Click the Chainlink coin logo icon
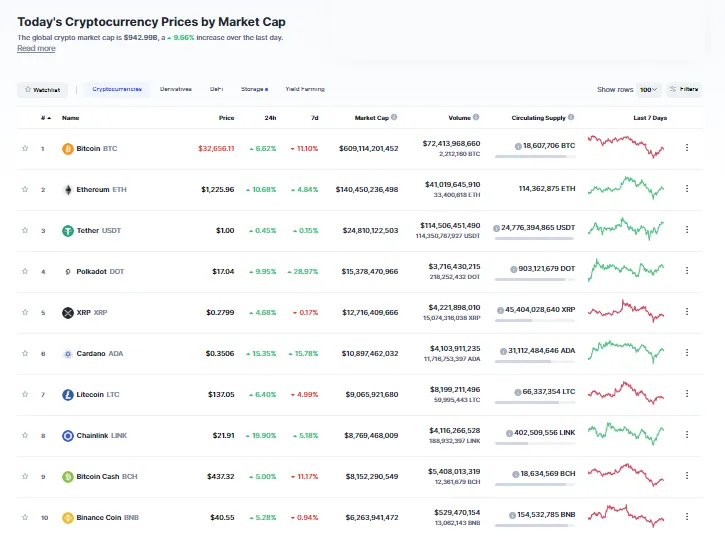Image resolution: width=725 pixels, height=537 pixels. [x=68, y=436]
